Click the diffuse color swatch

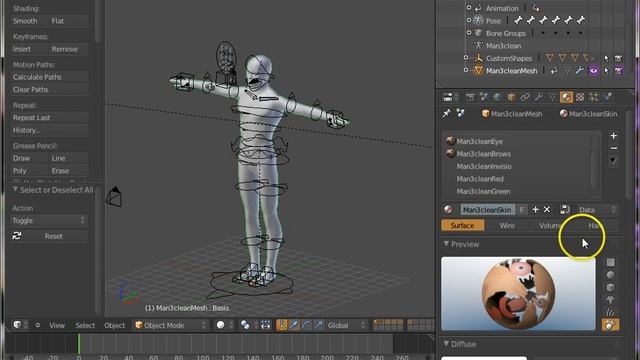(484, 358)
